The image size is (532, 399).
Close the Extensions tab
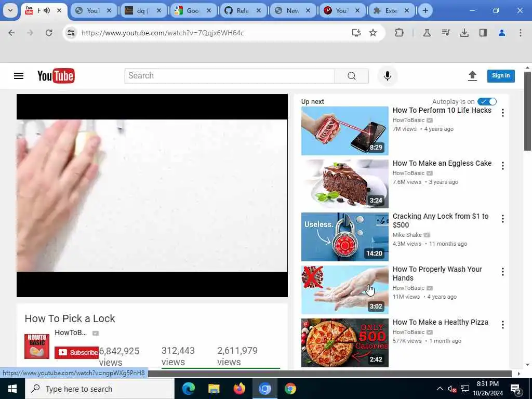406,10
